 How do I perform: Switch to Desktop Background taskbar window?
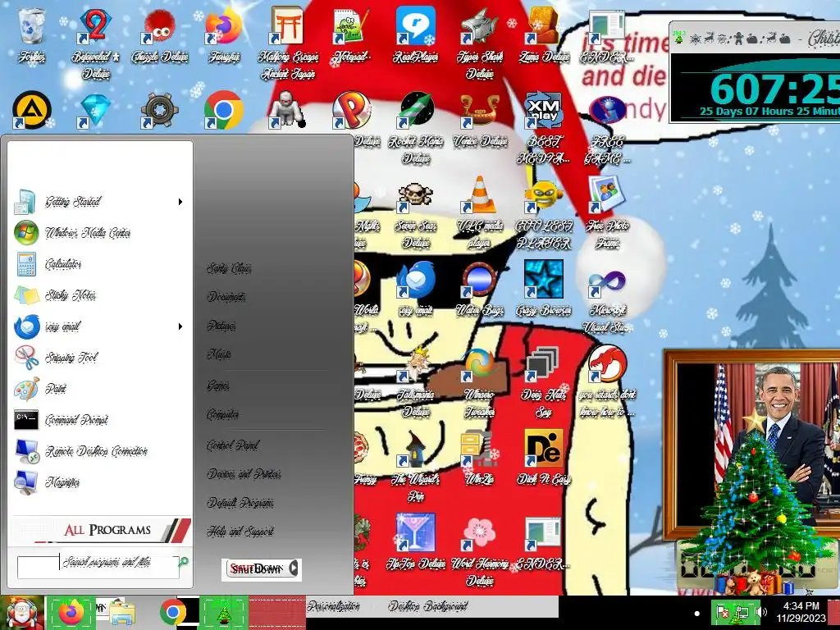click(x=427, y=606)
